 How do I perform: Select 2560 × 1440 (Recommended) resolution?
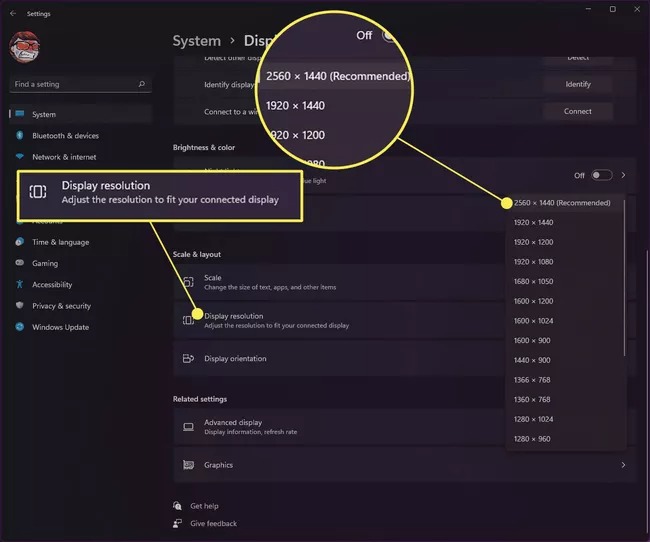tap(565, 203)
